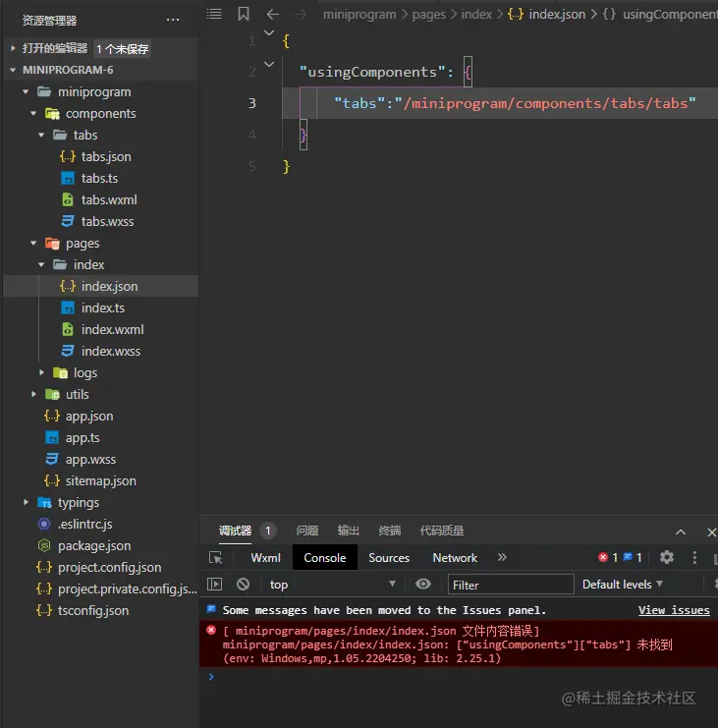Screen dimensions: 718x728
Task: Click the console Filter input field
Action: (511, 585)
